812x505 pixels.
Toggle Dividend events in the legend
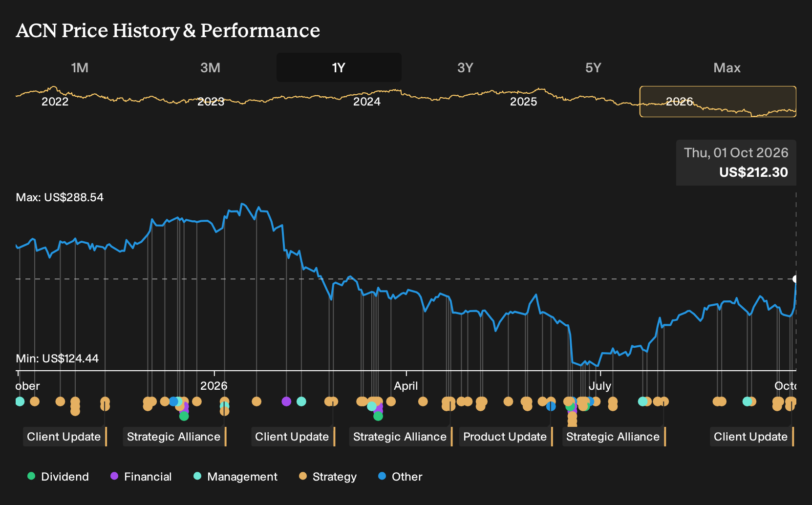[58, 477]
